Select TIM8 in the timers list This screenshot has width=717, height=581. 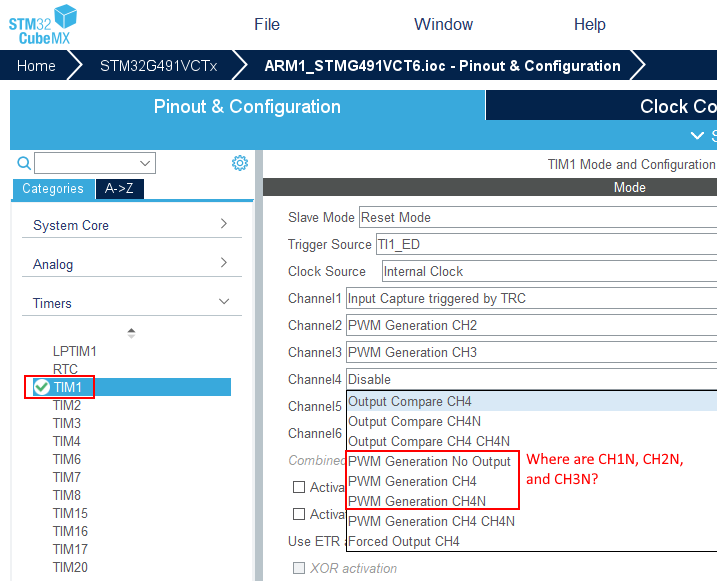pos(67,495)
